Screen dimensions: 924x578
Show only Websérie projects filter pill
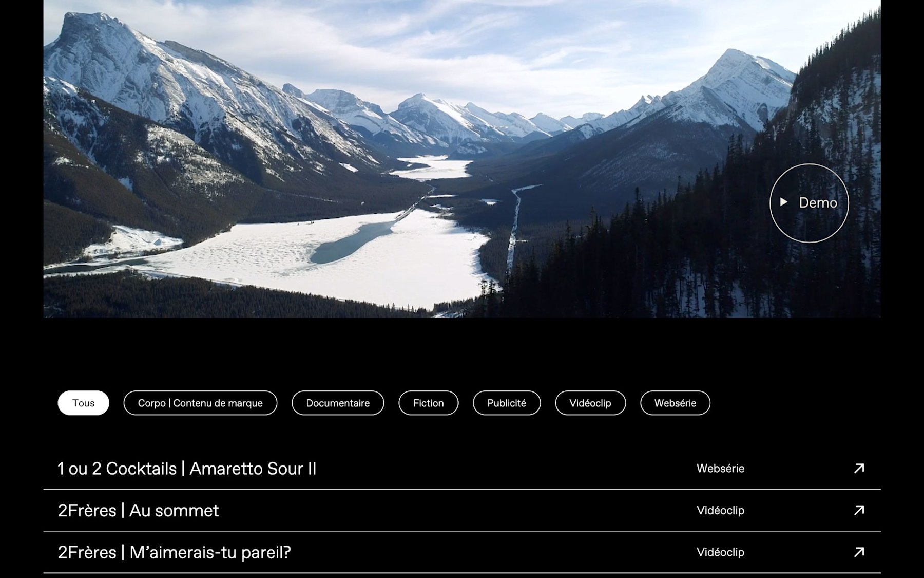click(675, 403)
